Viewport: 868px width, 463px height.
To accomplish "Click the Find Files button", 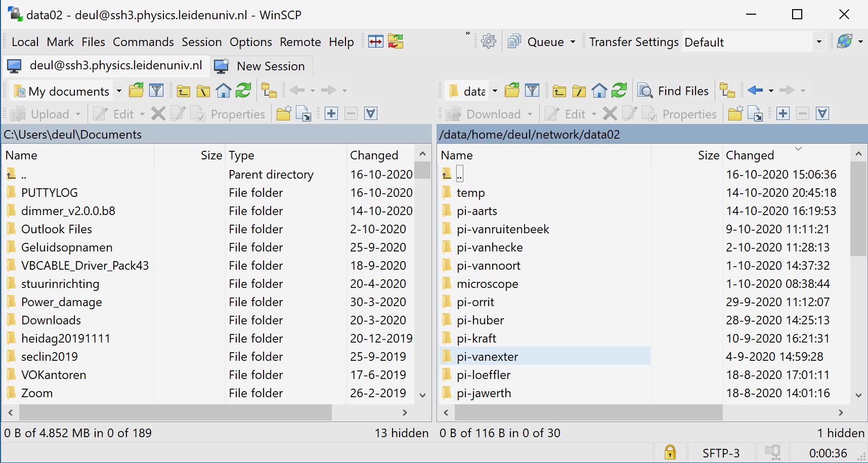I will [673, 91].
